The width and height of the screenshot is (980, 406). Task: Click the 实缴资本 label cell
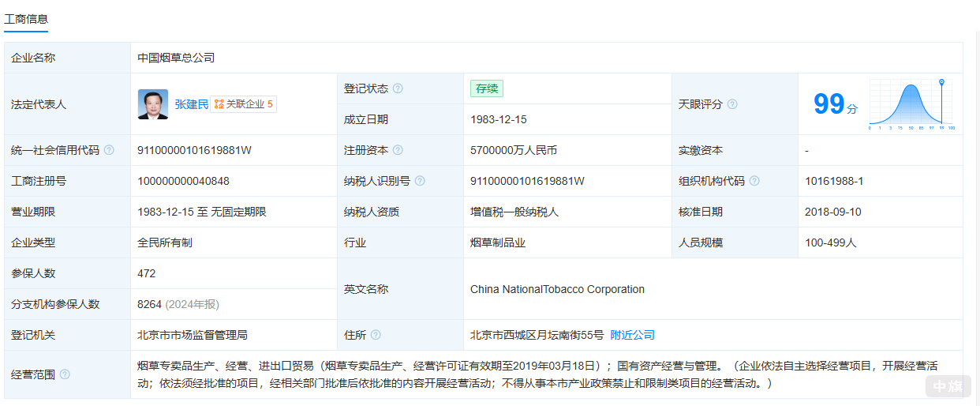tap(735, 150)
